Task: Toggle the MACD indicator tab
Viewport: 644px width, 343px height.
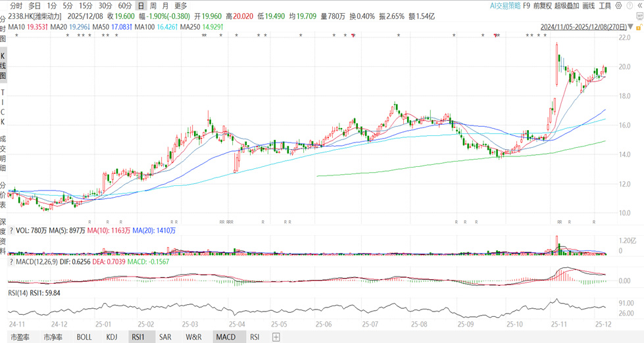Action: click(225, 337)
